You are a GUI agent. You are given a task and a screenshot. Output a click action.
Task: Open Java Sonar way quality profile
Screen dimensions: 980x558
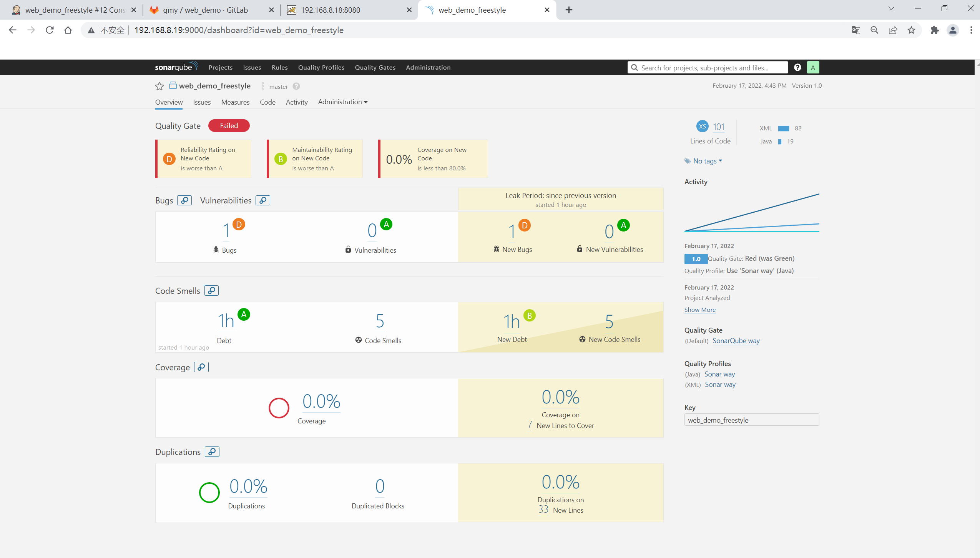(719, 374)
